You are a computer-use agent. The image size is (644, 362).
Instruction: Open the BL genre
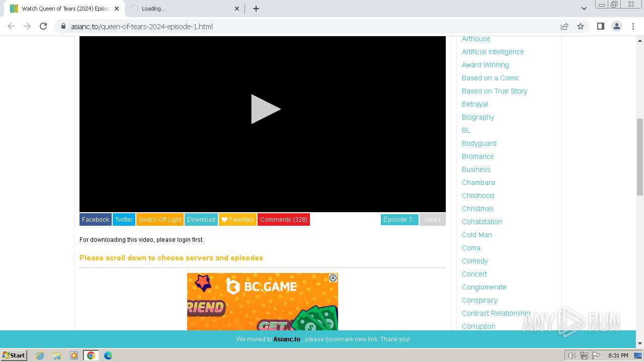[x=466, y=130]
